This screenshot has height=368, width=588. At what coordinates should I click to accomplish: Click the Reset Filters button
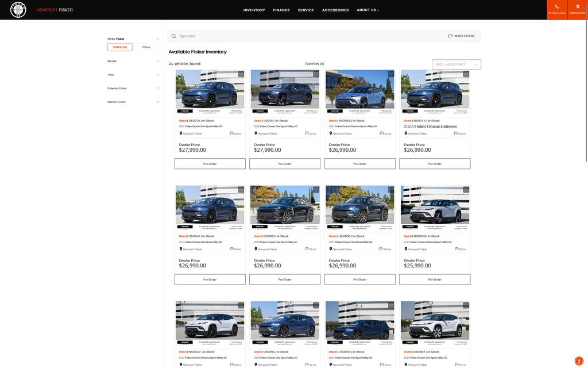pyautogui.click(x=461, y=36)
